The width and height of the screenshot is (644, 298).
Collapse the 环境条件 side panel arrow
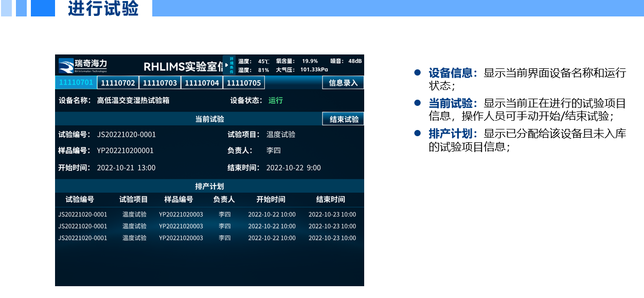click(226, 65)
